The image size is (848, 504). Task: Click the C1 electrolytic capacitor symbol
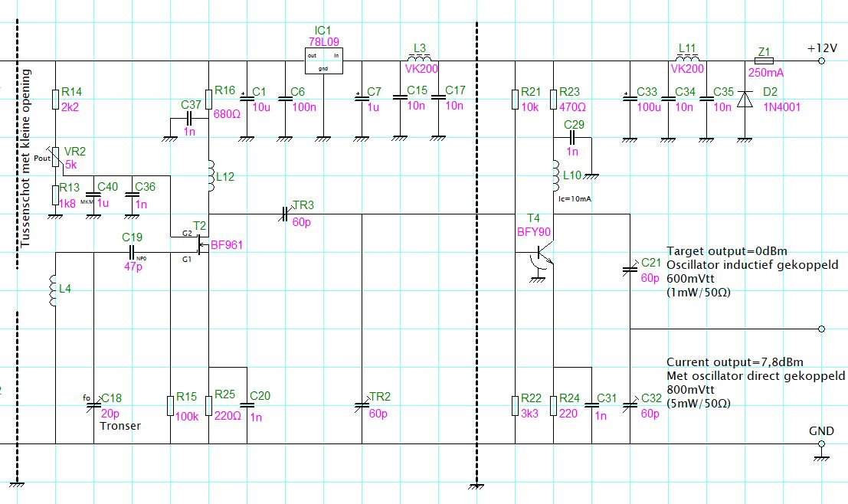(247, 98)
